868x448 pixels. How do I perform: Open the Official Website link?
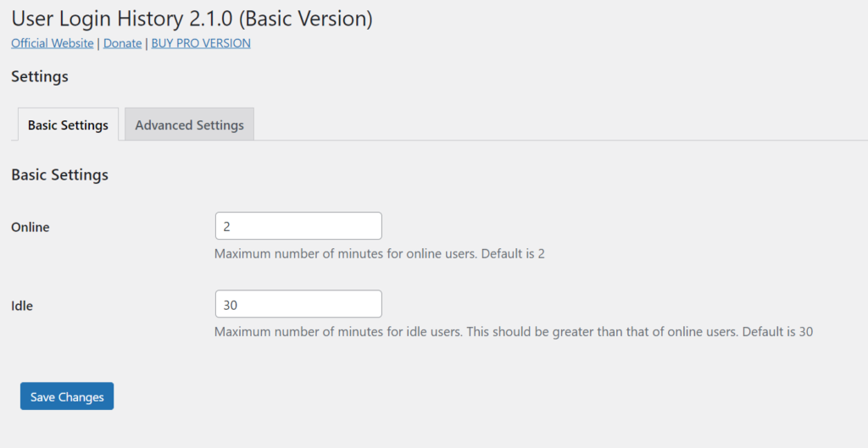(x=53, y=43)
